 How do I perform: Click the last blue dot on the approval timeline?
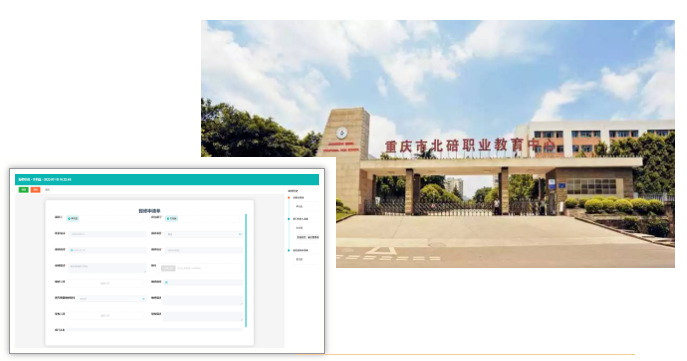289,250
